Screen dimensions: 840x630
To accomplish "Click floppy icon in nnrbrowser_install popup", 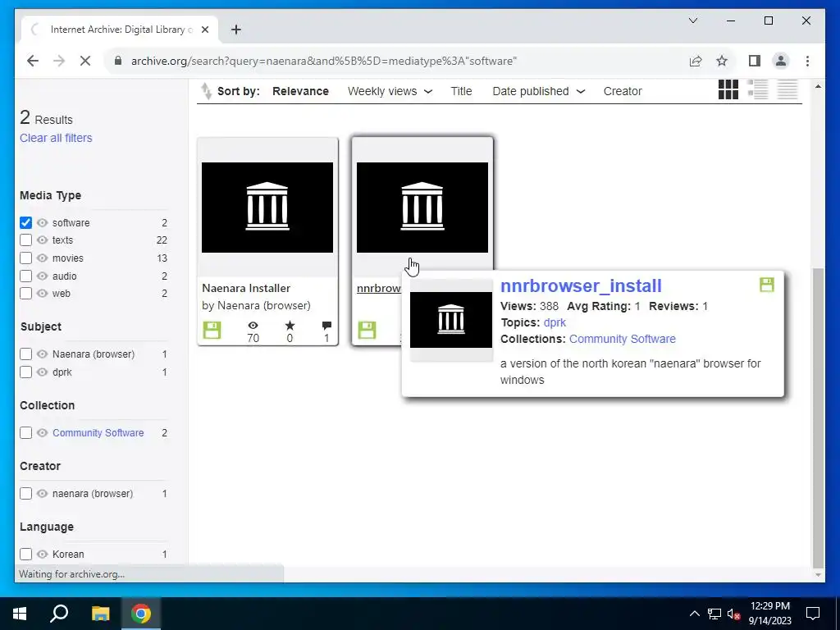I will (767, 285).
